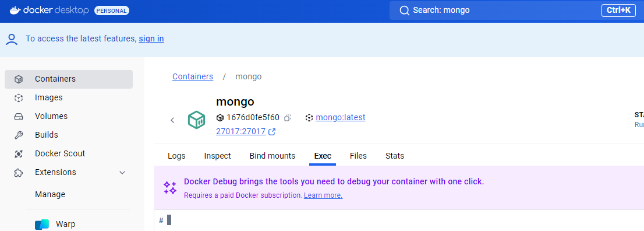This screenshot has height=231, width=644.
Task: Click the Docker whale logo
Action: coord(15,10)
